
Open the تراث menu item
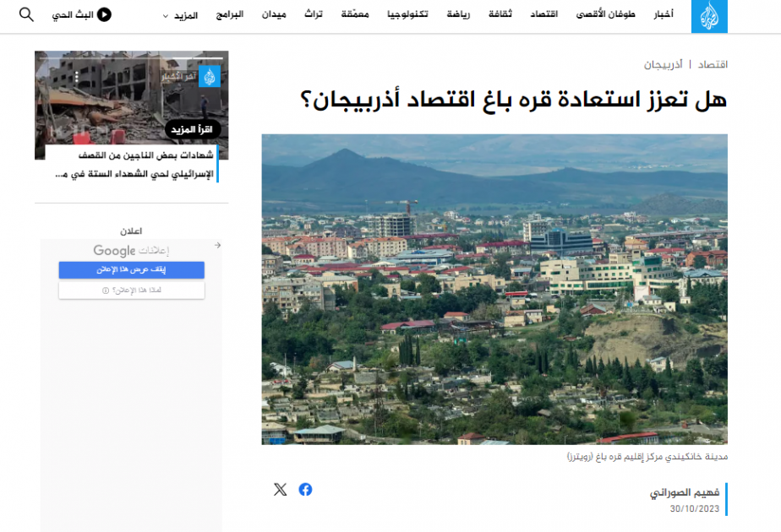[x=314, y=14]
